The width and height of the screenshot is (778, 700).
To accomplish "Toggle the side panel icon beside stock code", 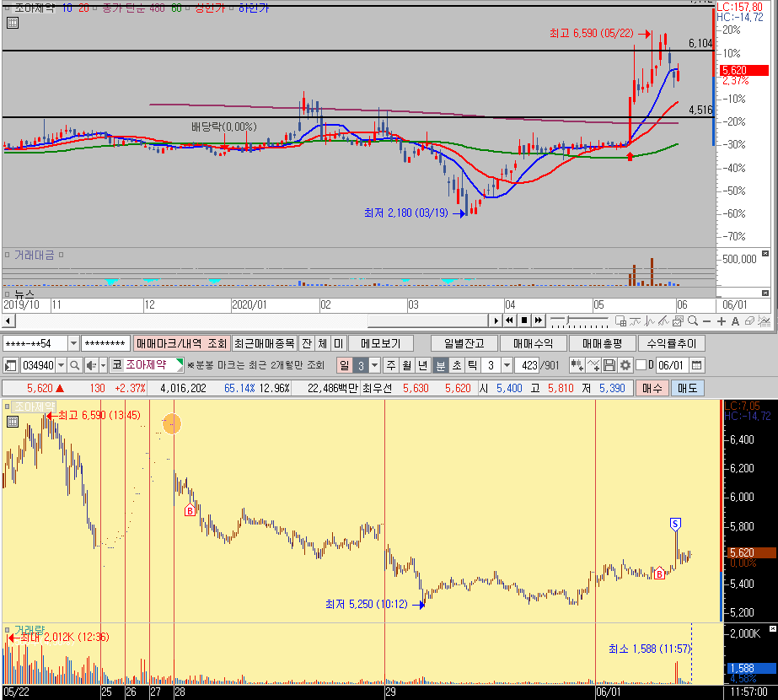I will point(10,365).
